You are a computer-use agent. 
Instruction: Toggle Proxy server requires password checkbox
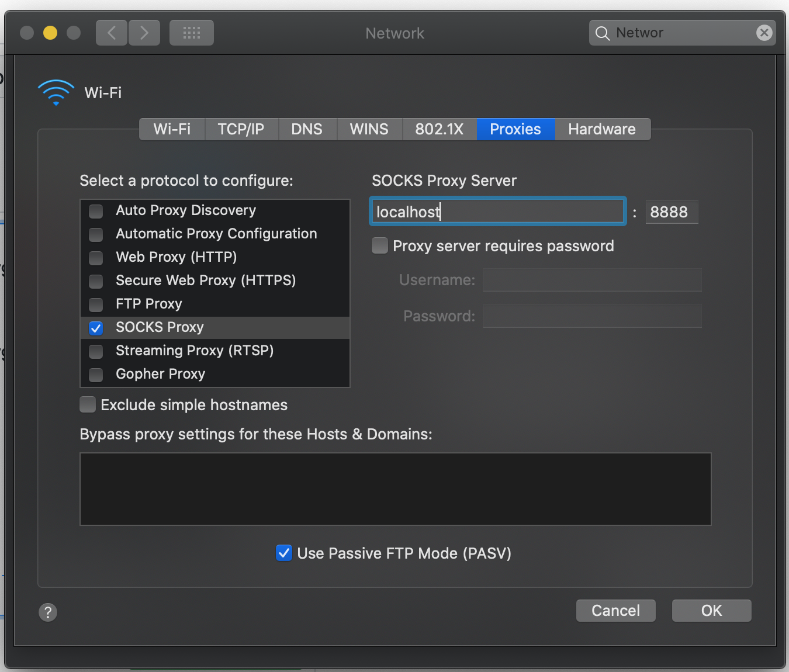[380, 245]
